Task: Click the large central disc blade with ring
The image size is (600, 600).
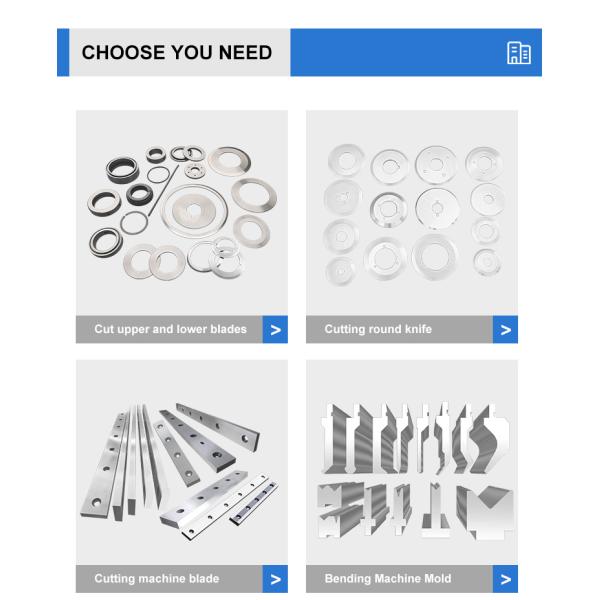Action: click(x=194, y=211)
